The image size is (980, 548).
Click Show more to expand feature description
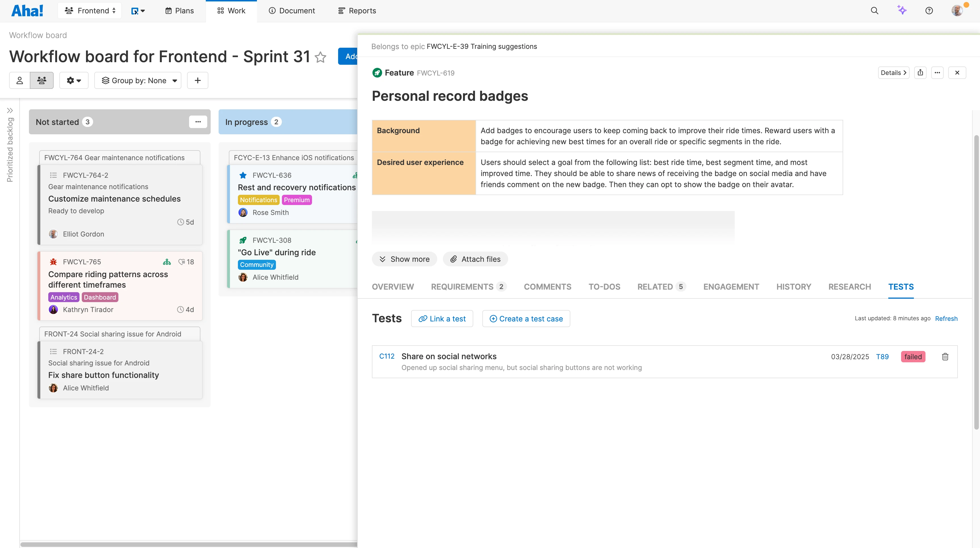click(x=404, y=259)
